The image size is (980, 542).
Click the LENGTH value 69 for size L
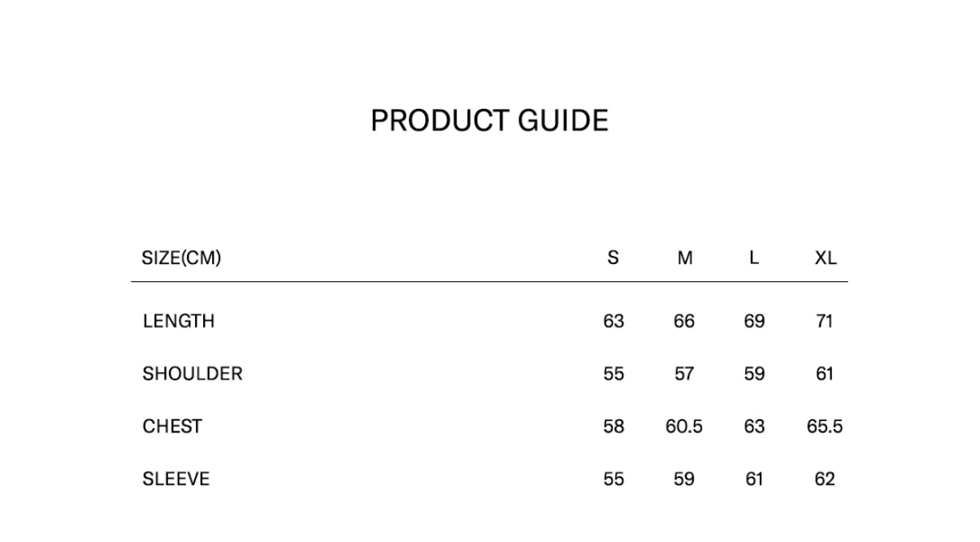[754, 322]
